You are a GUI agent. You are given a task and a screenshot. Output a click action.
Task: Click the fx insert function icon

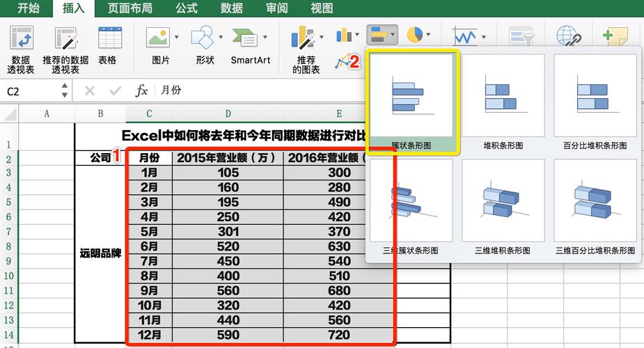point(141,90)
